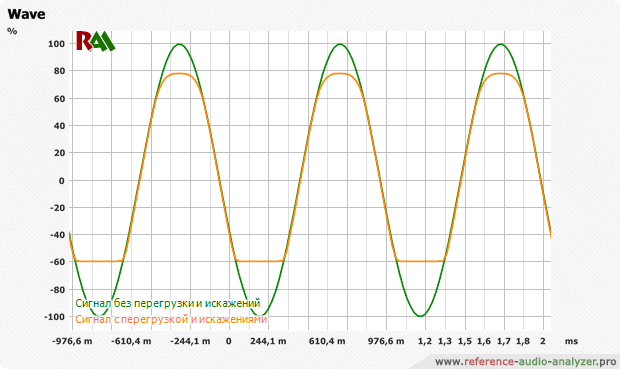Click the % unit label of the vertical axis
This screenshot has width=620, height=369.
point(12,31)
